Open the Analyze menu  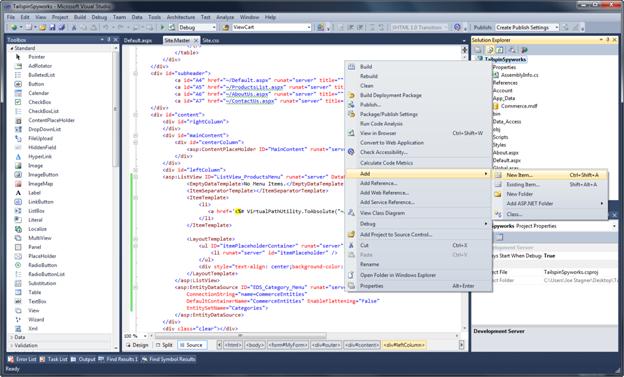pos(225,17)
